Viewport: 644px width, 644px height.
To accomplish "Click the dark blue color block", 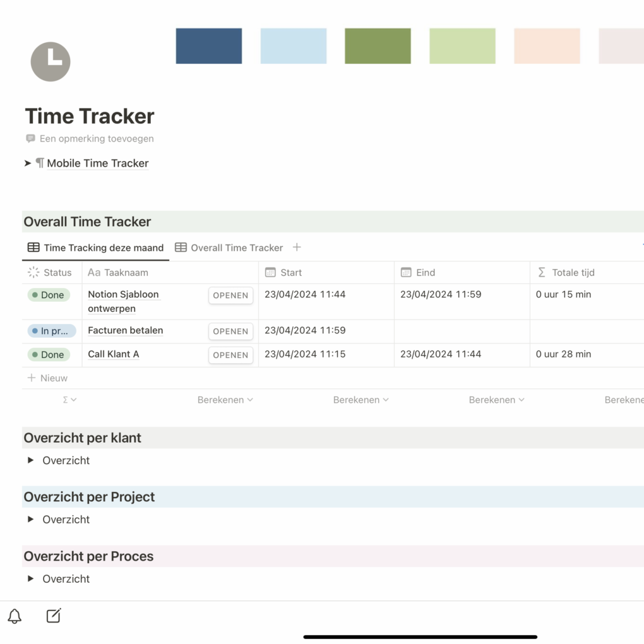I will 208,45.
